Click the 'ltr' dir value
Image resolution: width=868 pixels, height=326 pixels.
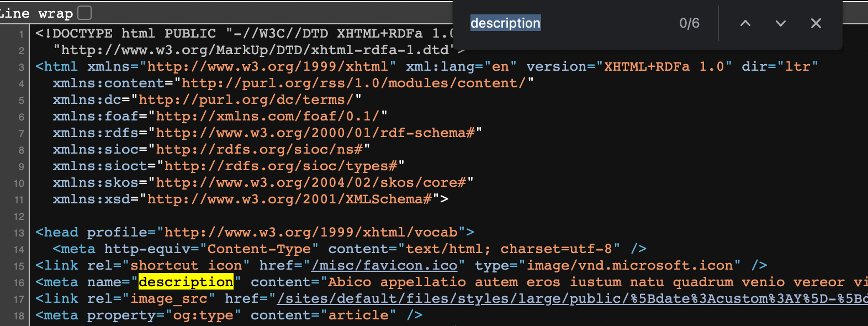(798, 66)
